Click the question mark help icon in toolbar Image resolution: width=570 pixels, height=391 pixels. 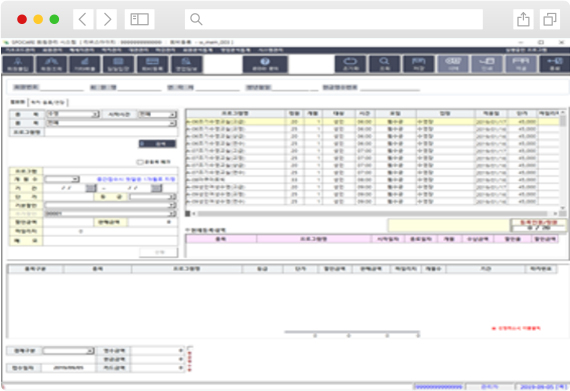click(265, 64)
